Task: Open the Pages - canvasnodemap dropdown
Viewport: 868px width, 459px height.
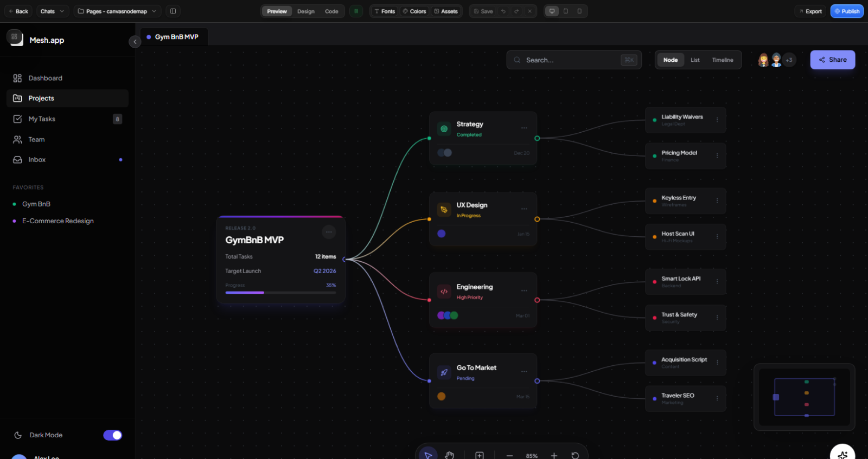Action: click(117, 11)
